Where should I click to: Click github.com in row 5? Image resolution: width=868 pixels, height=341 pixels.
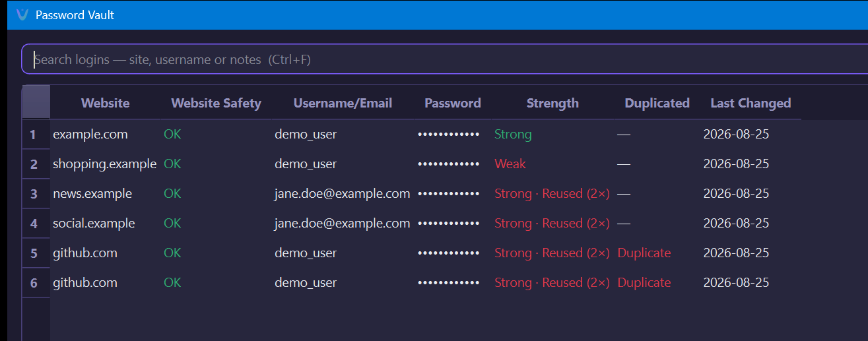[85, 253]
